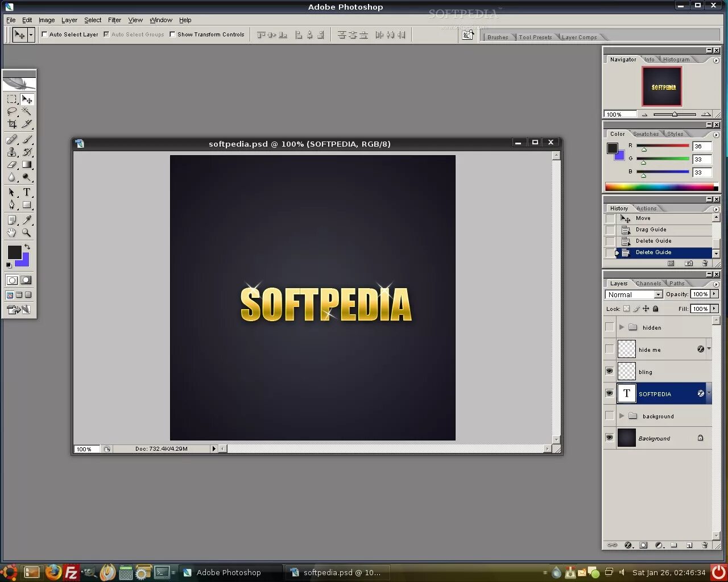Click delete layer trash icon in Layers panel
The width and height of the screenshot is (728, 582).
705,545
